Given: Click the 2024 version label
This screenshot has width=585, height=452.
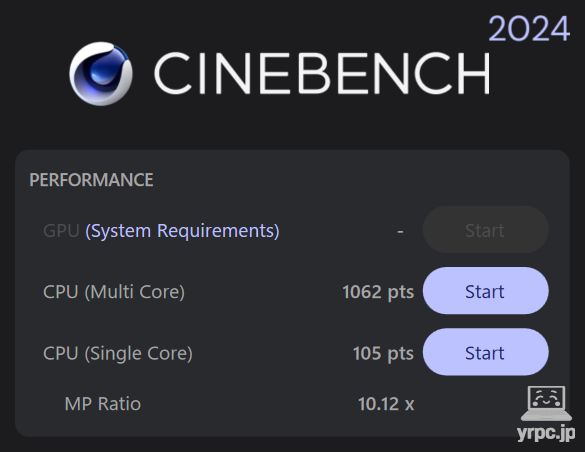Looking at the screenshot, I should 529,29.
